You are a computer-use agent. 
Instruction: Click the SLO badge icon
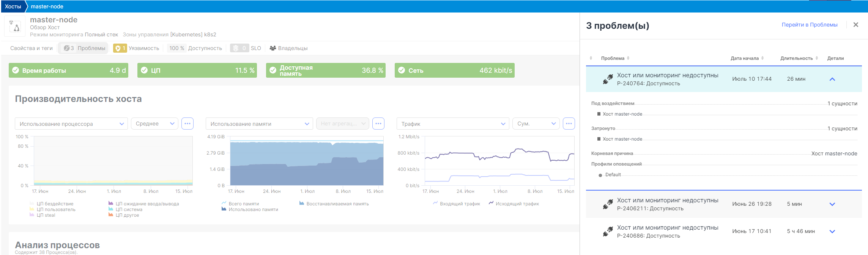[x=236, y=48]
